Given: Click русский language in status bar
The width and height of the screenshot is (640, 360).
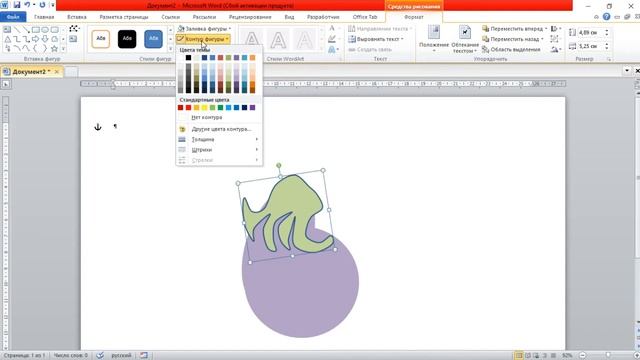Looking at the screenshot, I should 121,356.
